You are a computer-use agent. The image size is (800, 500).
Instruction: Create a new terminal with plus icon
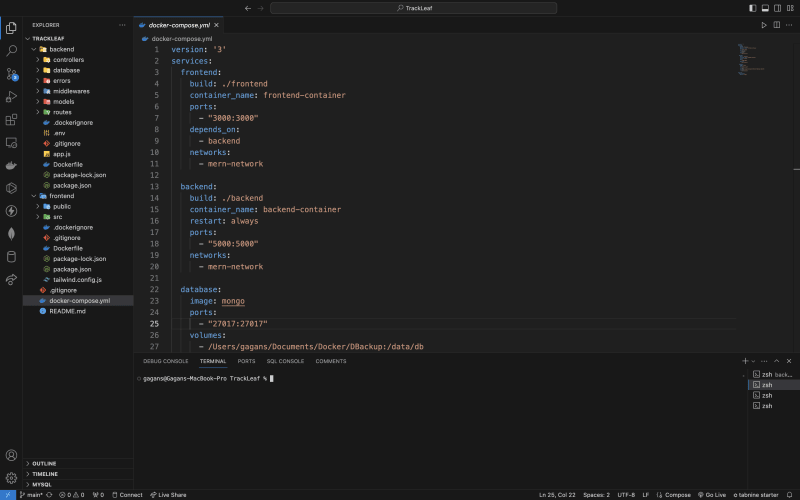[x=745, y=361]
